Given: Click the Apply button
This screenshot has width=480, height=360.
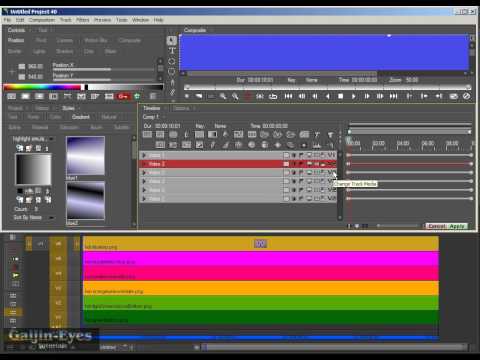Looking at the screenshot, I should 457,226.
